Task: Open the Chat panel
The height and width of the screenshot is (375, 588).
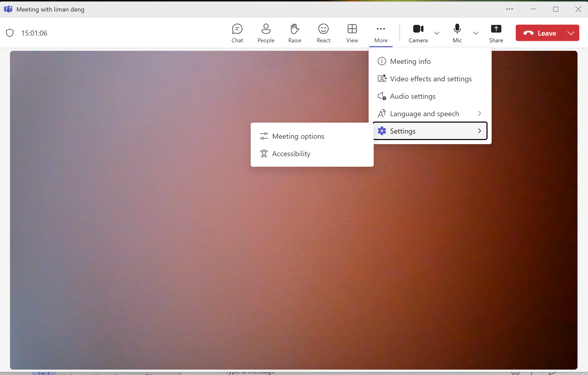Action: 237,33
